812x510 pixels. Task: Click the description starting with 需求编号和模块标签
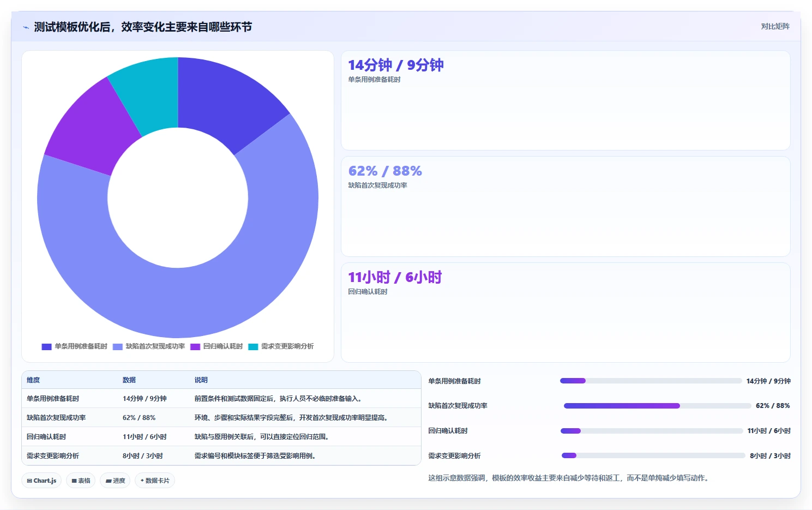tap(256, 456)
